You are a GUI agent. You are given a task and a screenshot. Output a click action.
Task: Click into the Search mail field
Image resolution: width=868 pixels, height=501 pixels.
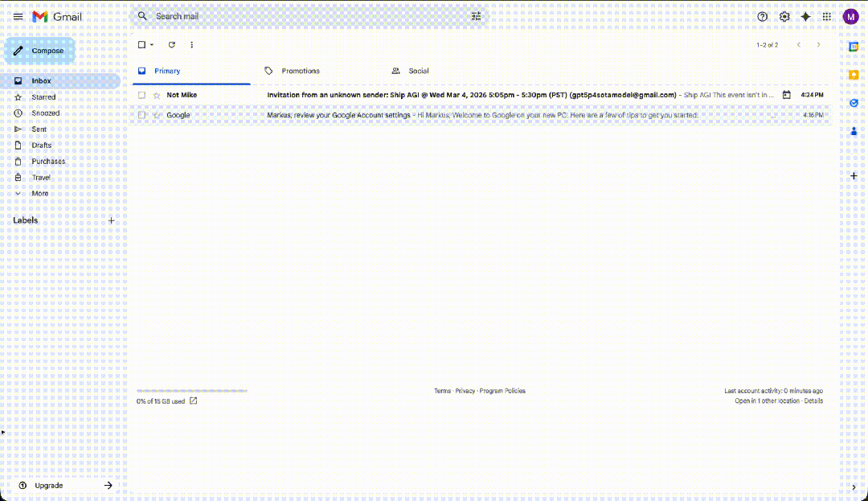310,16
